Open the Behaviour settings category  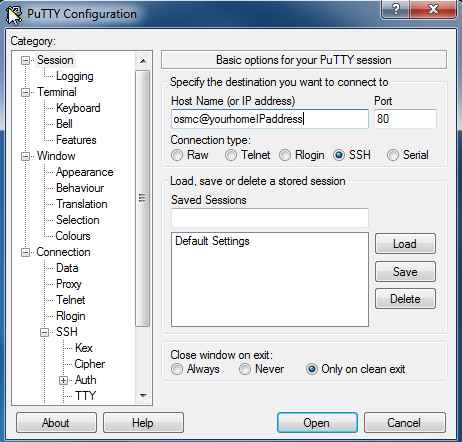80,188
